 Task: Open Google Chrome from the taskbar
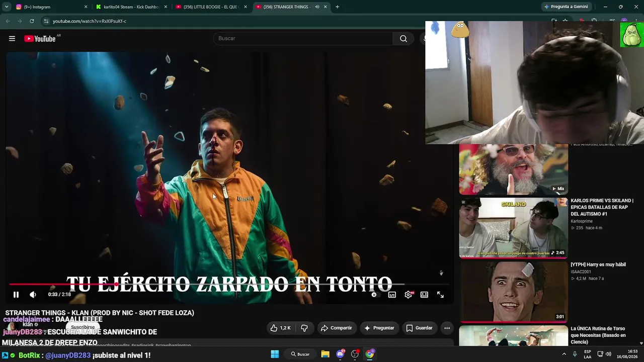370,354
